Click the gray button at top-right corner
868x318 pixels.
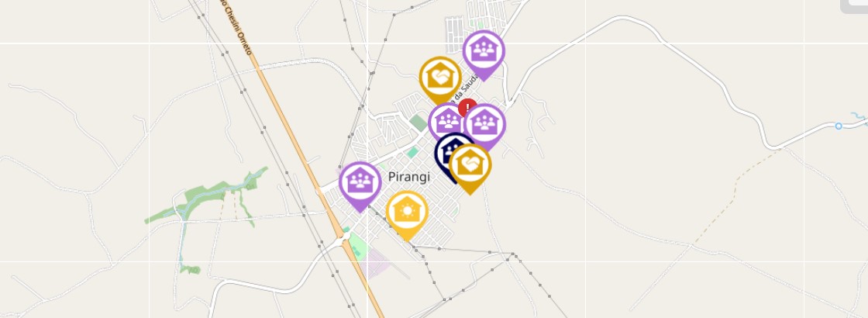click(854, 6)
